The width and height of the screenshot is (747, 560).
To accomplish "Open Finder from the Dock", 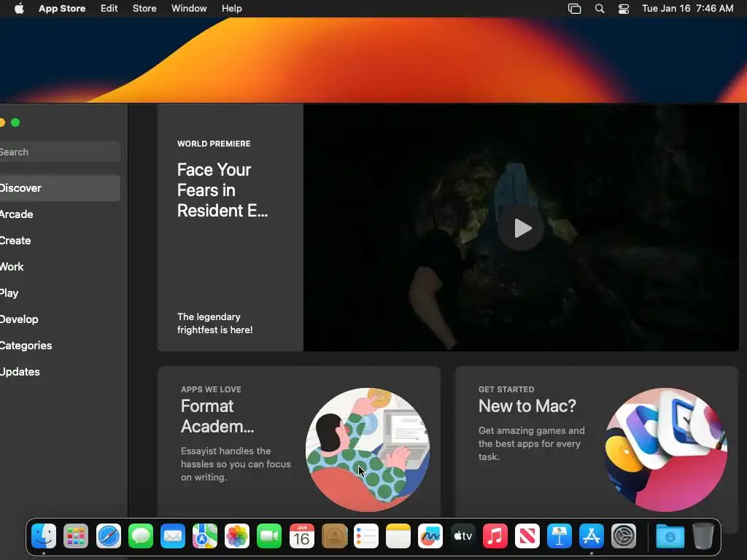I will click(x=44, y=536).
